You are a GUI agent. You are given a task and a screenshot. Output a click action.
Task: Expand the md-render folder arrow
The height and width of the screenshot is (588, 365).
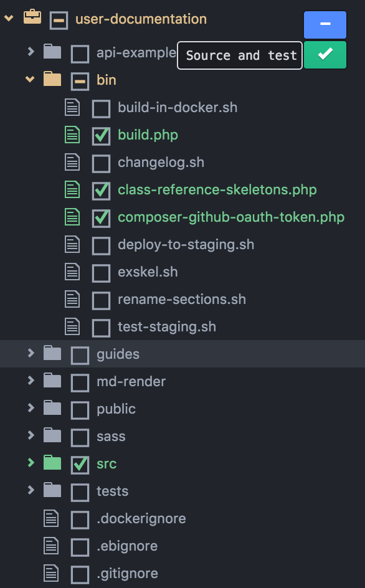tap(31, 380)
